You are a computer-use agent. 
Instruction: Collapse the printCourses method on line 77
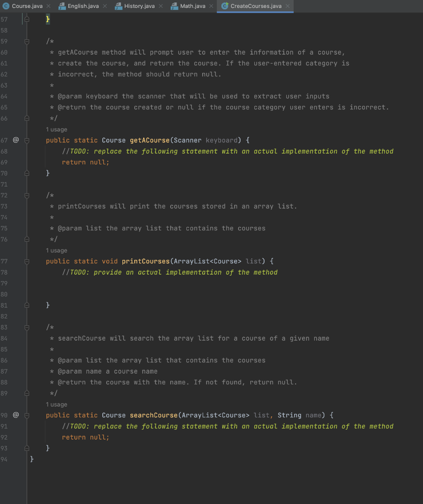click(x=27, y=261)
